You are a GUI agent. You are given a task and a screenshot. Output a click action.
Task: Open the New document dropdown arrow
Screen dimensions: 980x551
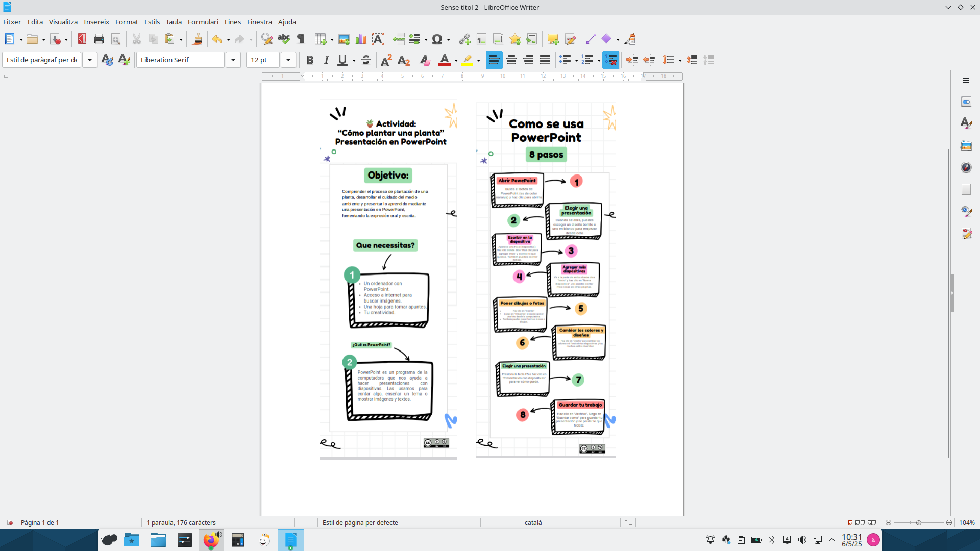pos(21,40)
